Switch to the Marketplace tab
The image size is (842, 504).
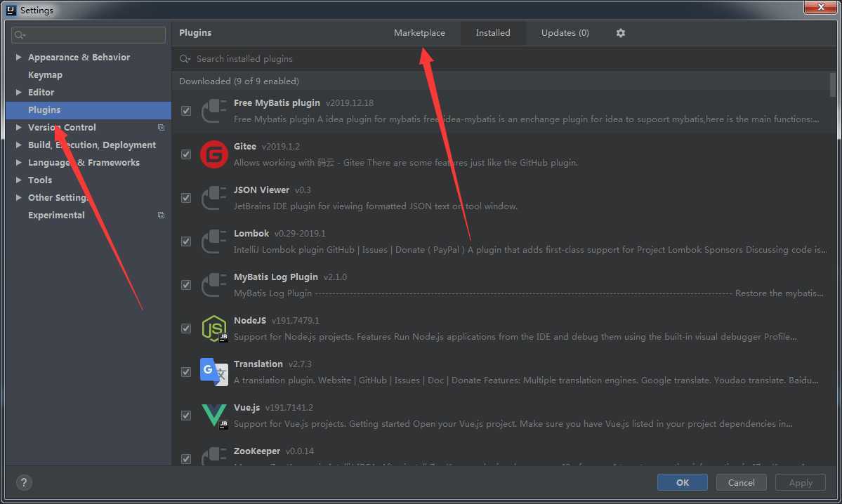419,33
